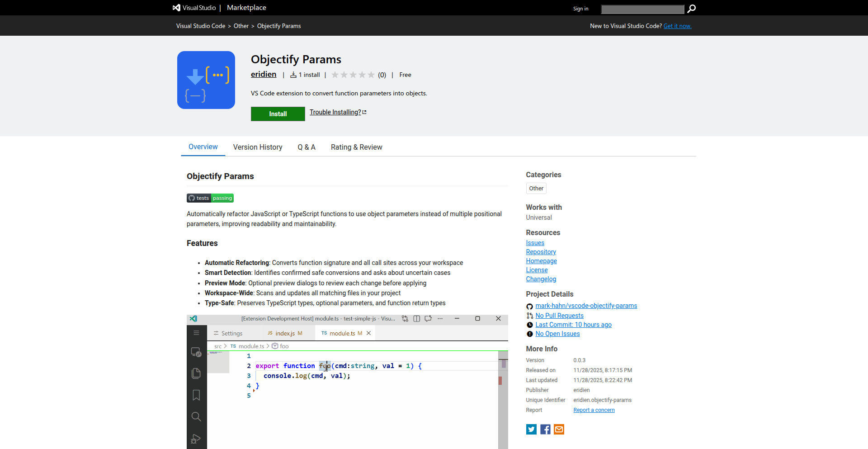Click the issue icon beside No Open Issues
The image size is (868, 449).
click(x=530, y=334)
